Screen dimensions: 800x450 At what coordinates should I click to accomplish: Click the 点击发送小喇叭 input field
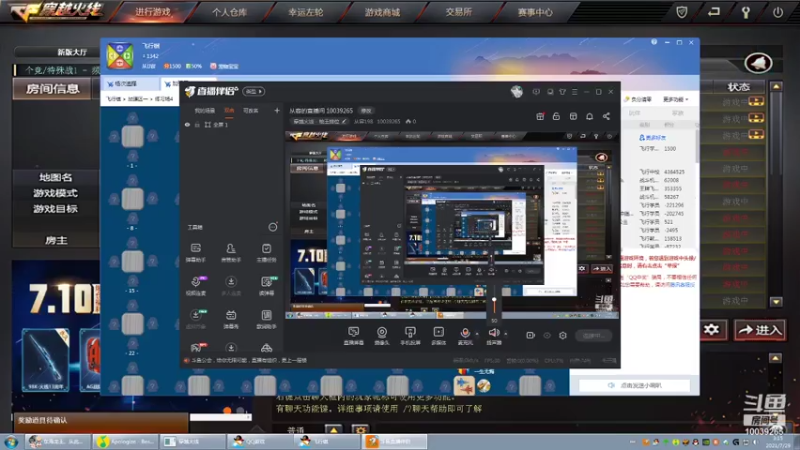tap(634, 386)
